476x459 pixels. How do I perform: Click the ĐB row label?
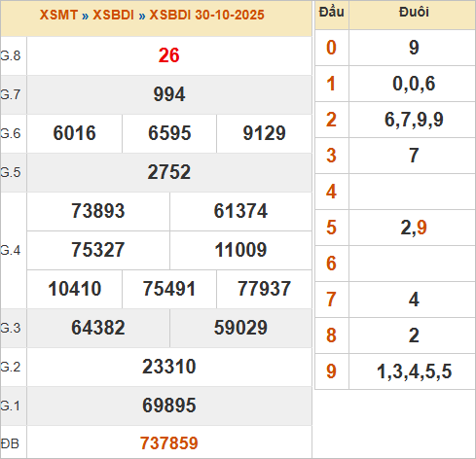10,443
